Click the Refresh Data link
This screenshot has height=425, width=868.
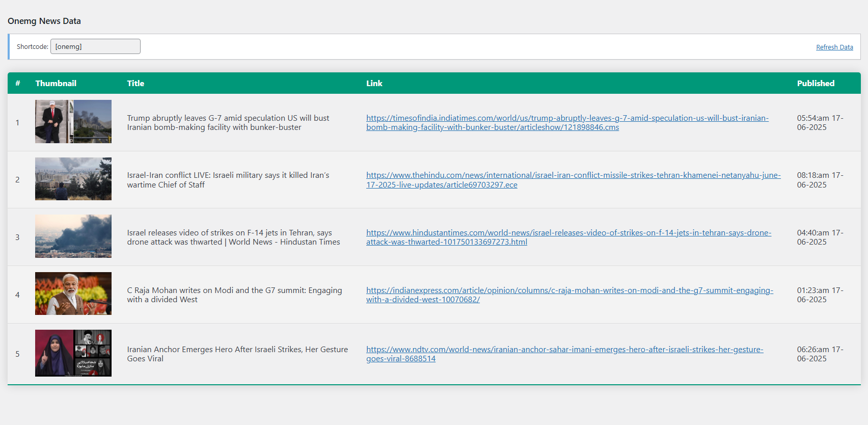click(834, 47)
